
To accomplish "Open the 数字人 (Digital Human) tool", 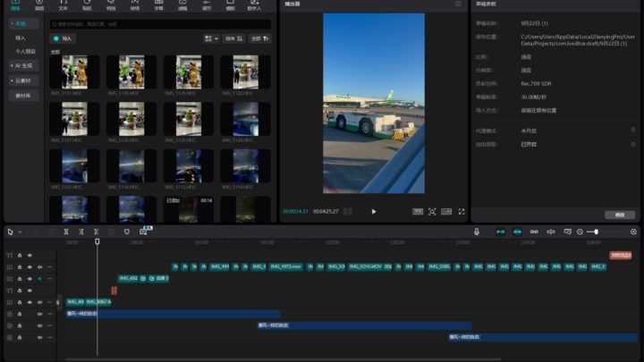I will coord(254,4).
